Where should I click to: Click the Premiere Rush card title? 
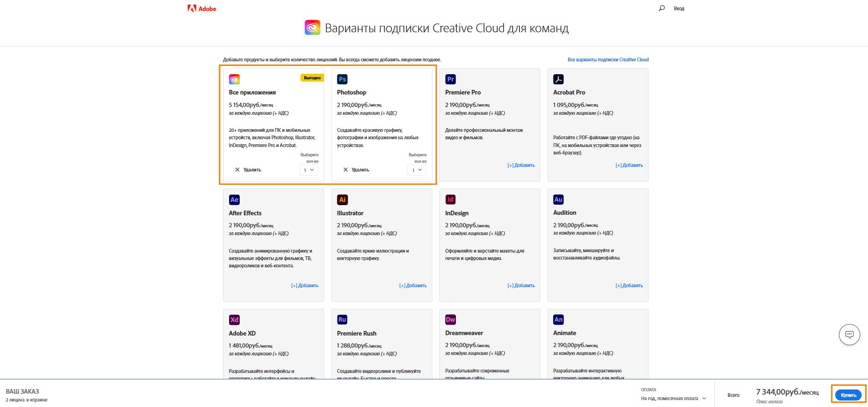click(357, 333)
